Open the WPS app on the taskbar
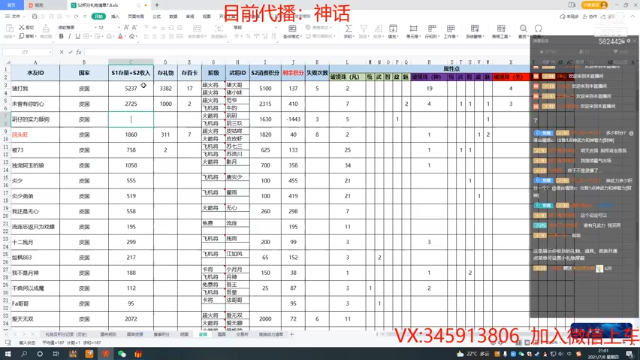 (x=106, y=354)
